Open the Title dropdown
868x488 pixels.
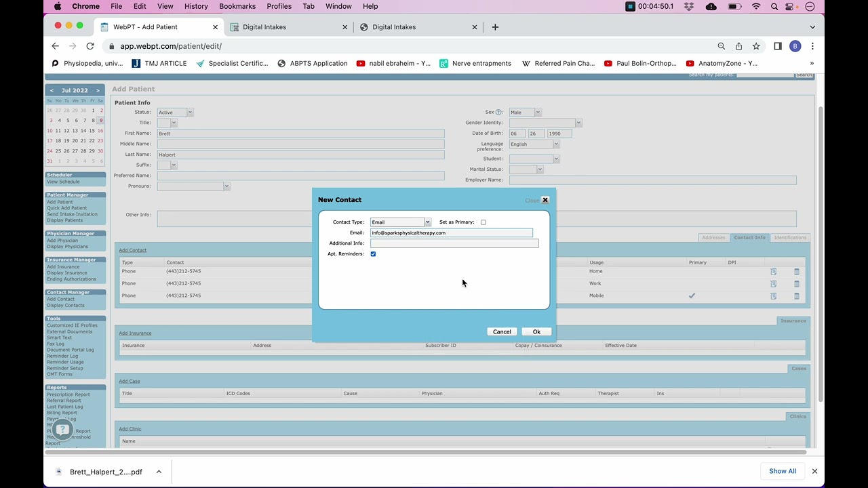coord(167,123)
